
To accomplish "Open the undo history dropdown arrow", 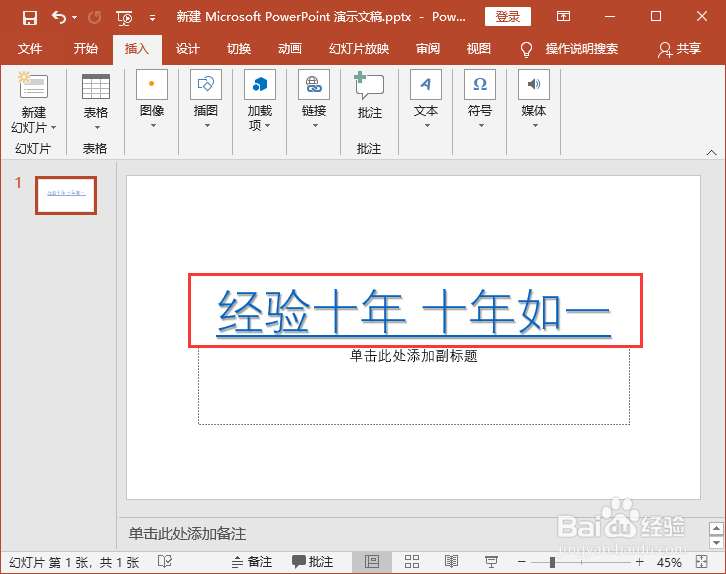I will coord(75,18).
